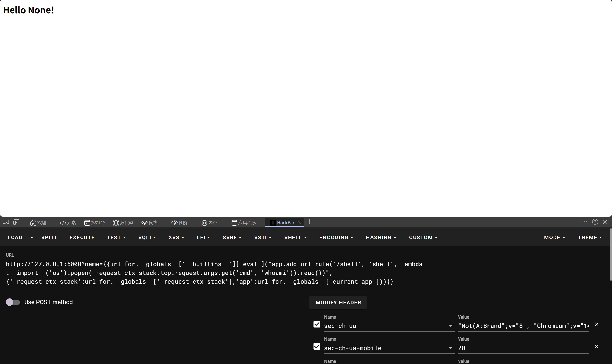Open the TEST dropdown menu
Screen dimensions: 612x364
pos(116,238)
